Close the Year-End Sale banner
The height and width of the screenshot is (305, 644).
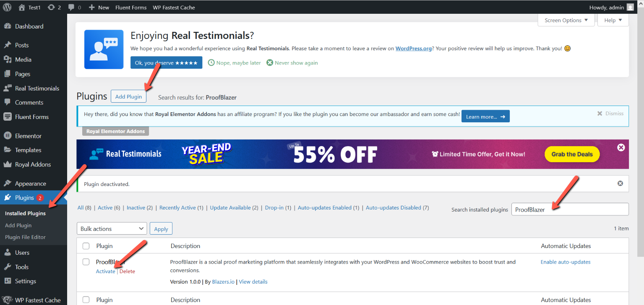coord(621,147)
